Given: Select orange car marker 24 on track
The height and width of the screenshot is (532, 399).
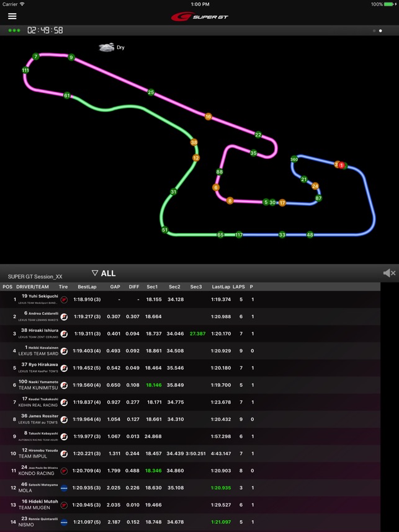Looking at the screenshot, I should (315, 186).
